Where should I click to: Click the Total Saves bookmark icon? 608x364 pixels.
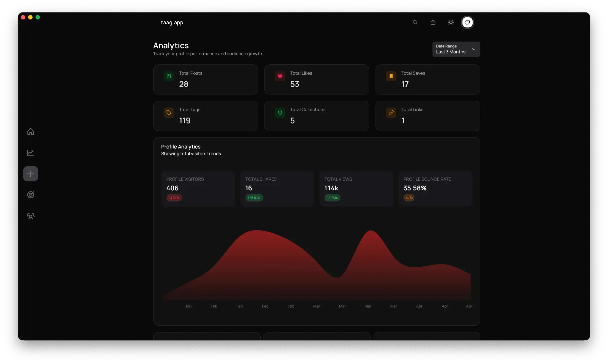coord(391,76)
